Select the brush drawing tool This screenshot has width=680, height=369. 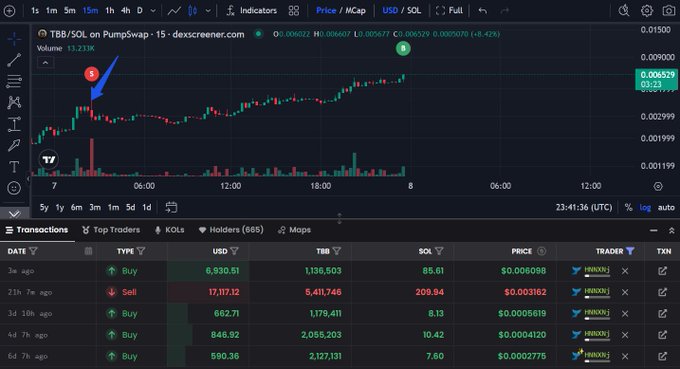point(14,145)
